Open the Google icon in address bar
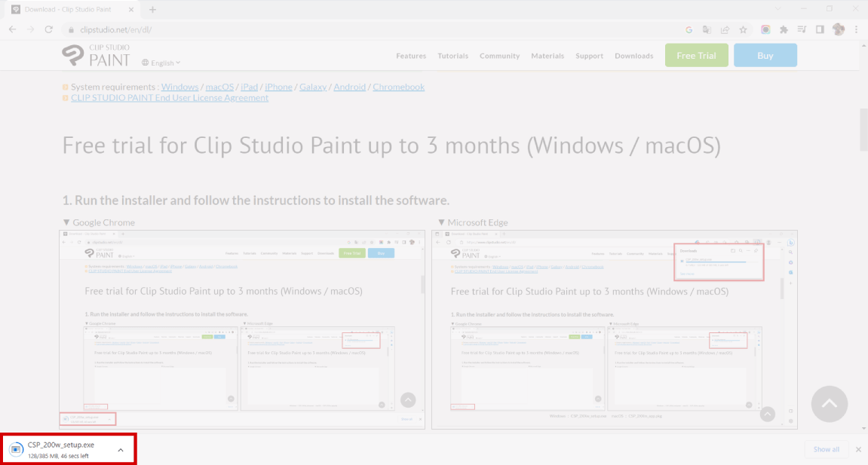The width and height of the screenshot is (868, 465). click(x=689, y=30)
